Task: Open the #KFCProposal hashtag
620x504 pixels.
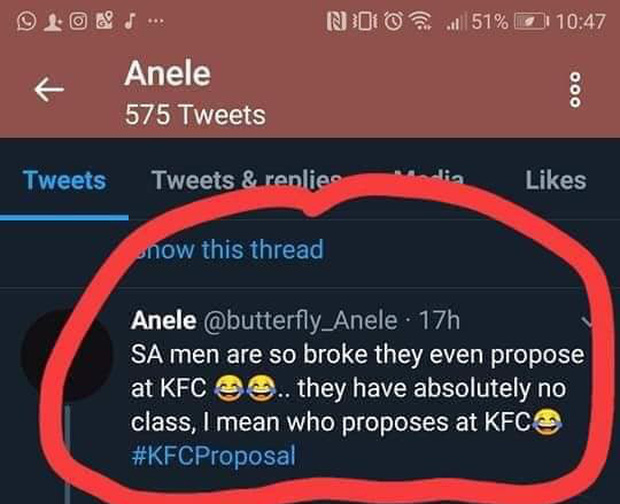Action: point(214,455)
